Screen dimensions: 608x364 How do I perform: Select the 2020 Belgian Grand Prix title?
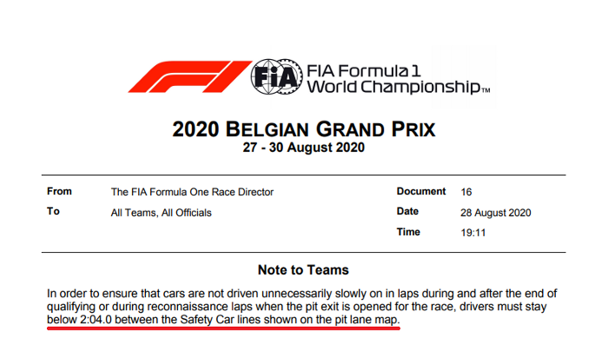304,130
